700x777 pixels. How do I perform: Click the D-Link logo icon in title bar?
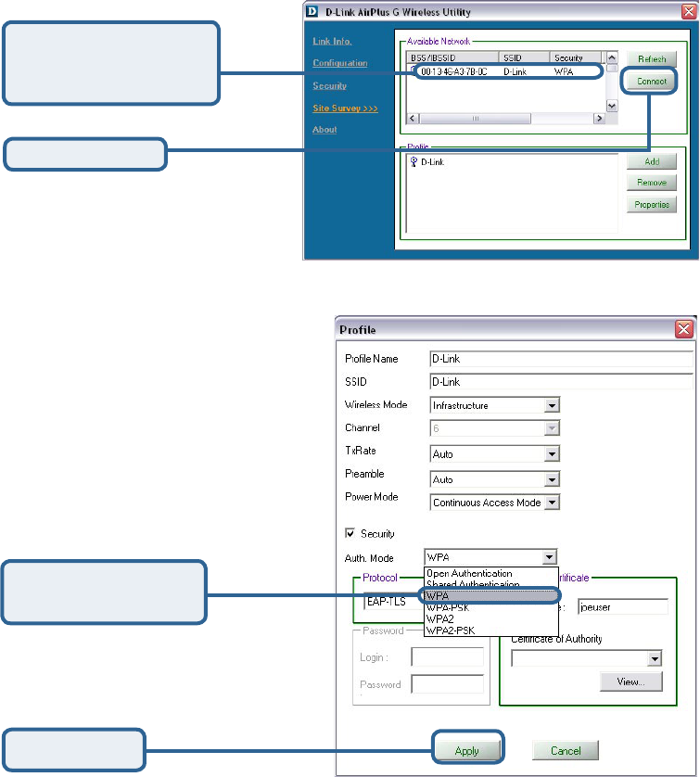[x=312, y=11]
